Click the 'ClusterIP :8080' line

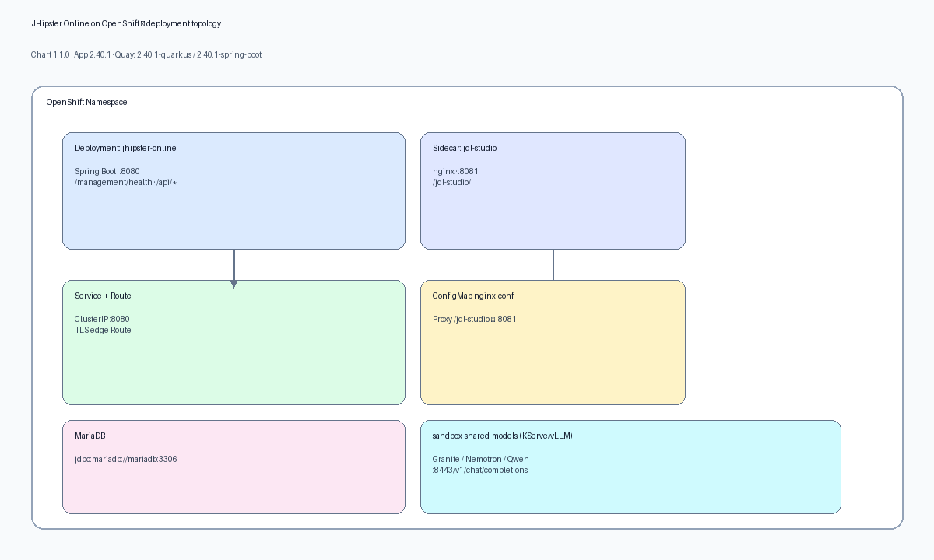pyautogui.click(x=102, y=319)
